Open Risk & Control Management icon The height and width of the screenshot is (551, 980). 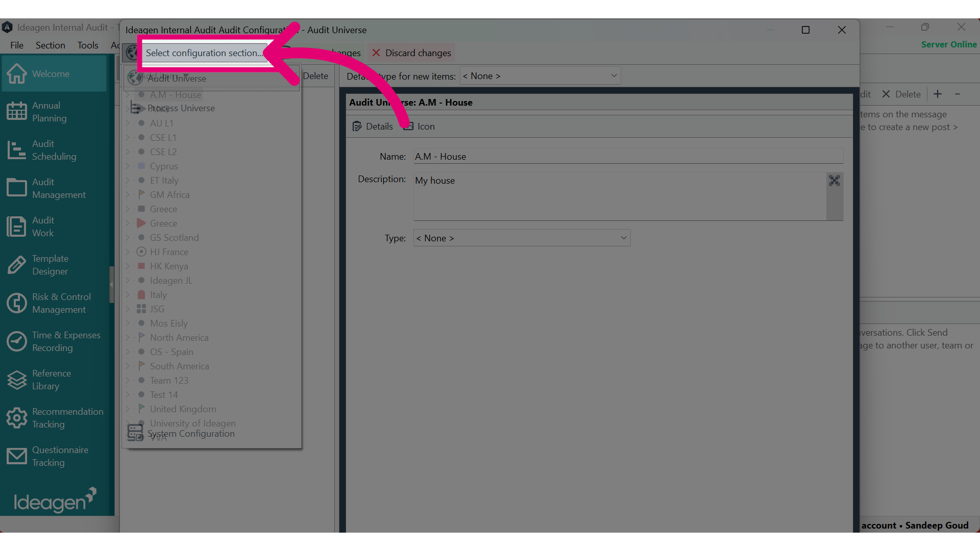click(17, 303)
